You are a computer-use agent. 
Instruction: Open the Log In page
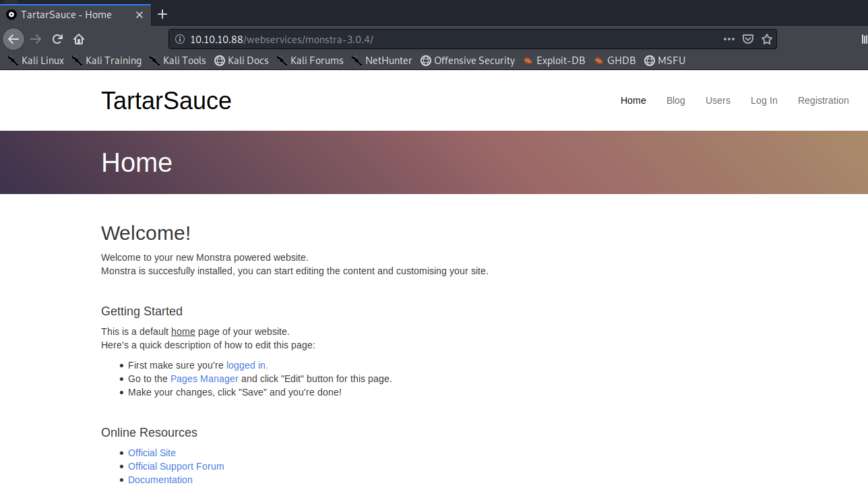764,100
